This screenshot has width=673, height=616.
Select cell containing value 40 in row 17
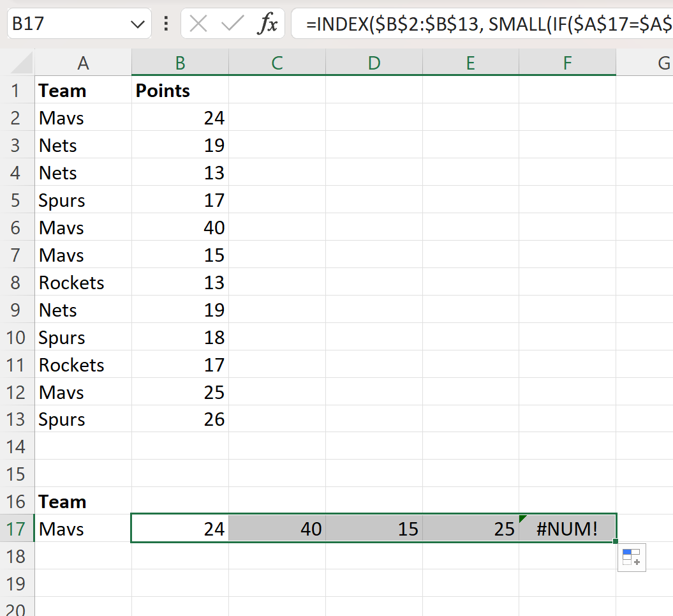pos(277,529)
